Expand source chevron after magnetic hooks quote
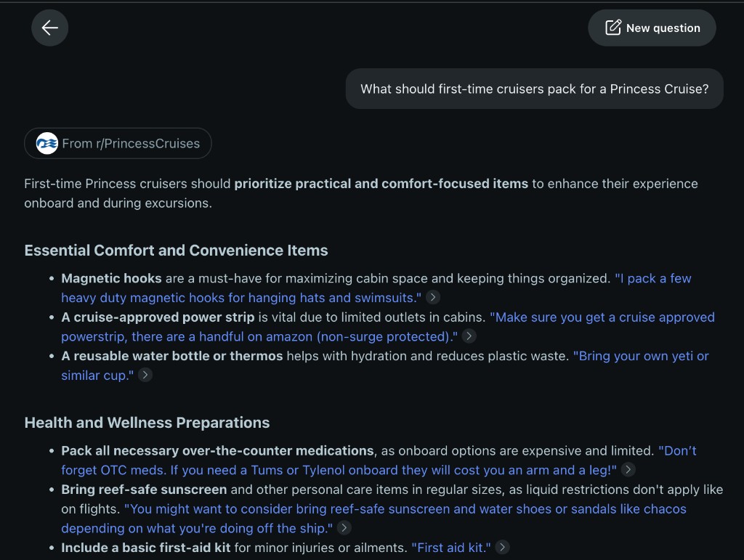Screen dimensions: 744x560 tap(433, 297)
